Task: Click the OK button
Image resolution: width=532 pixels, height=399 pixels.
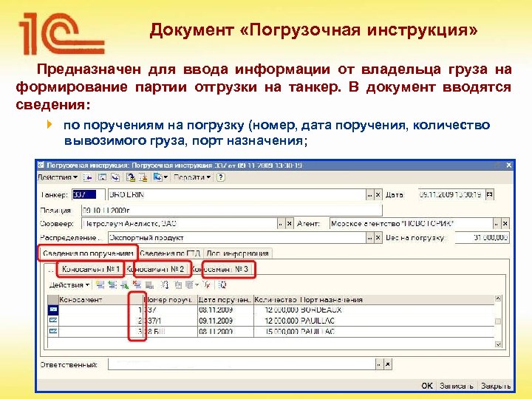Action: click(x=427, y=386)
